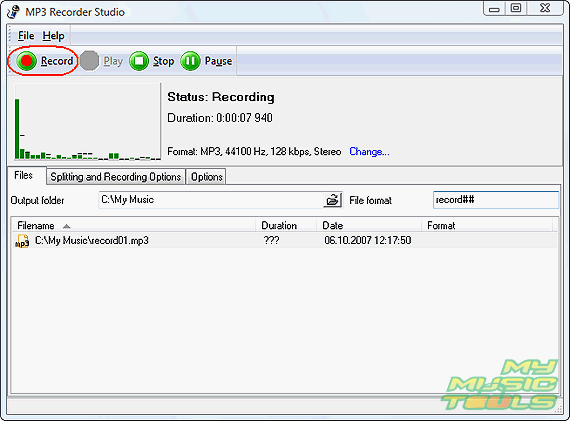Click the Format: MP3, 44100 Hz text

(x=254, y=151)
